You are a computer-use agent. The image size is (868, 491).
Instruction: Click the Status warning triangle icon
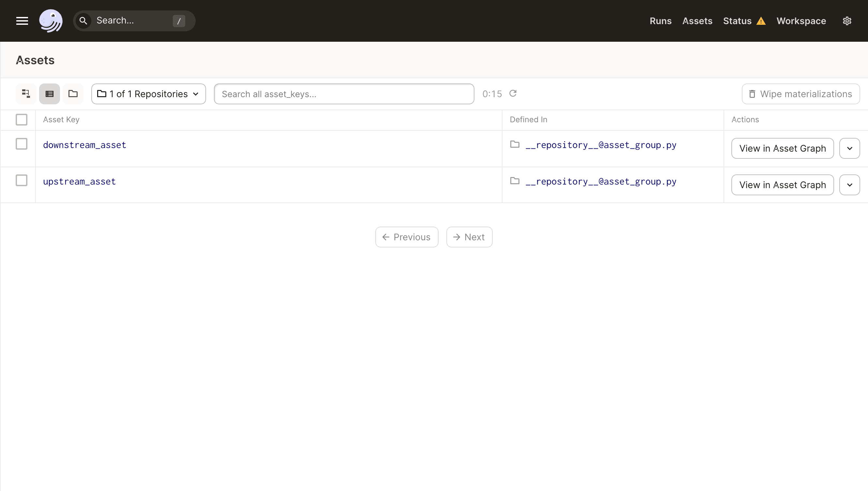(x=761, y=21)
